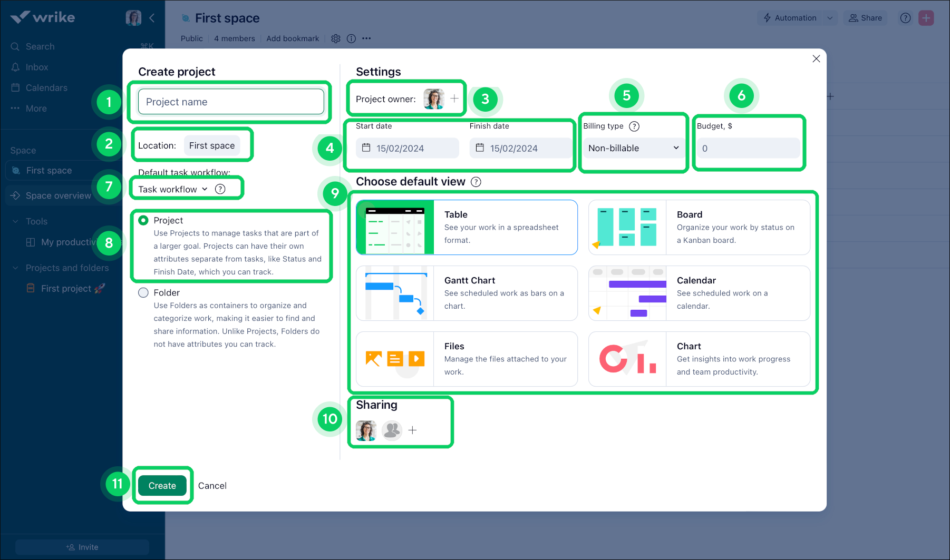Open the Non-billable billing type dropdown
This screenshot has width=950, height=560.
632,148
